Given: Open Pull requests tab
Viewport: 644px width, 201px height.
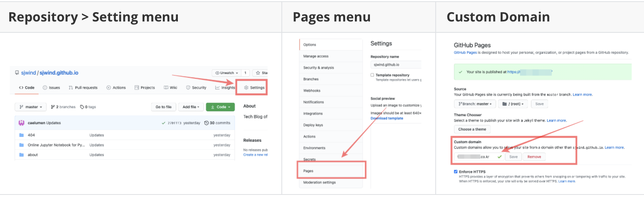Looking at the screenshot, I should click(83, 88).
